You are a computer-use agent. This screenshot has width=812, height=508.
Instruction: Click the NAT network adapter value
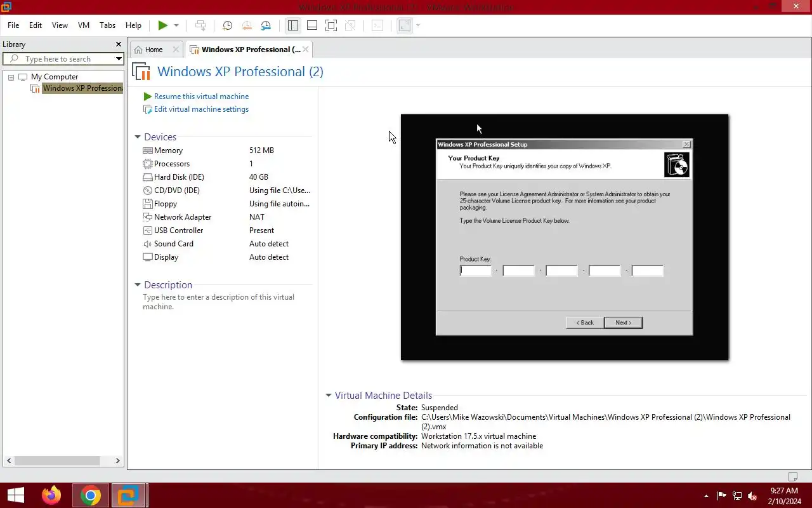coord(257,217)
